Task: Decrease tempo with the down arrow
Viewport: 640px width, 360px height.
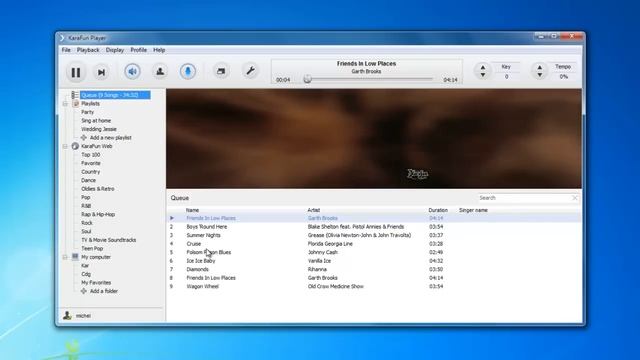Action: pos(540,75)
